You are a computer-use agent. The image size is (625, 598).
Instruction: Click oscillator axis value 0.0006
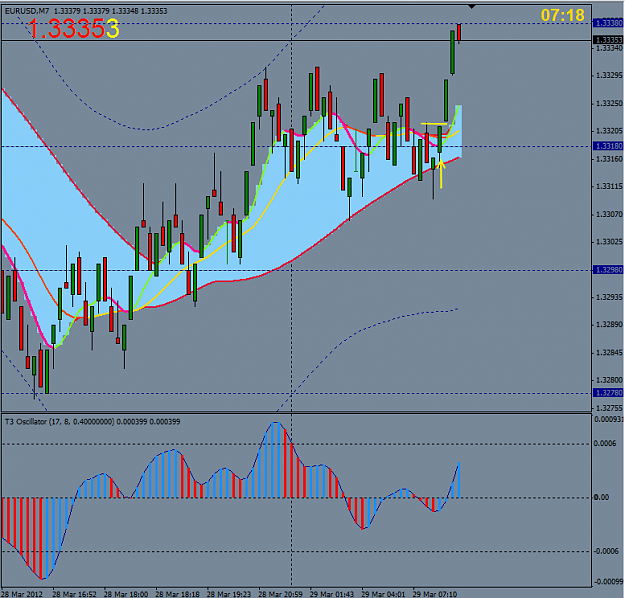(605, 444)
